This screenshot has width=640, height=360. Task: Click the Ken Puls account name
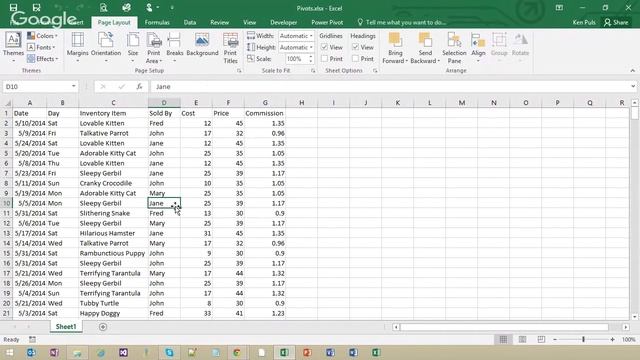pos(584,22)
